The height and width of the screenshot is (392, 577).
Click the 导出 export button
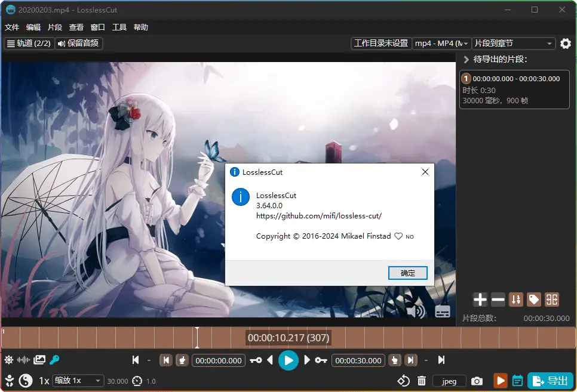[x=550, y=381]
